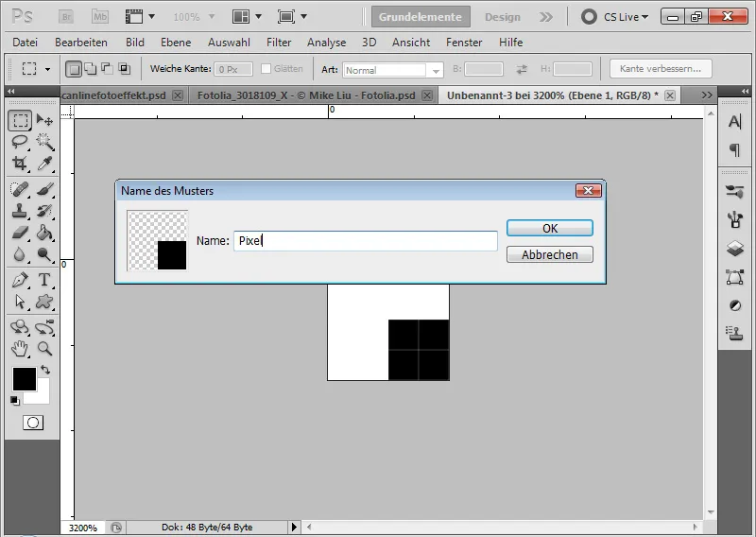Choose Intersect with Selection mode
This screenshot has width=756, height=537.
pyautogui.click(x=124, y=69)
